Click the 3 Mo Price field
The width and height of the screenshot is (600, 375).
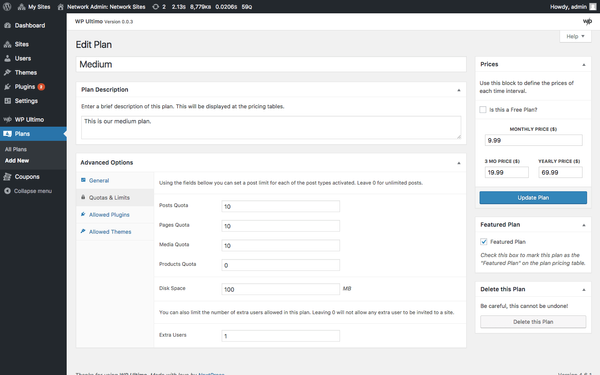[x=506, y=172]
